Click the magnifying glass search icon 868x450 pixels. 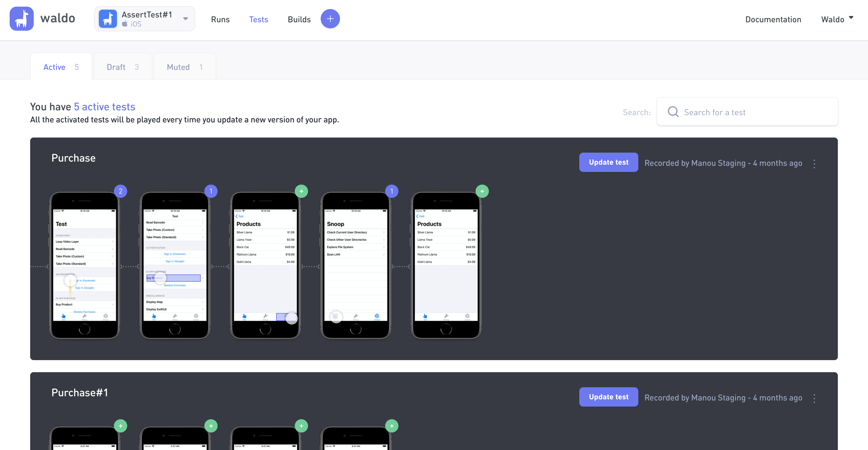coord(673,112)
